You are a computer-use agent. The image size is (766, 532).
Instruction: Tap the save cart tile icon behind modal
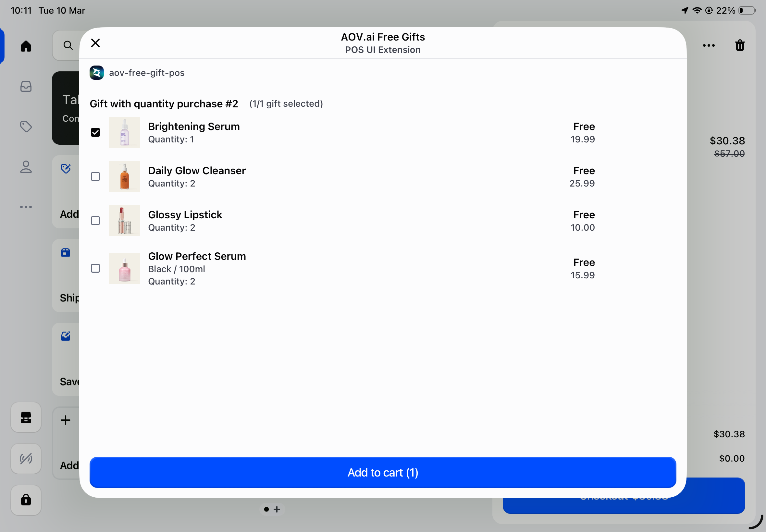(66, 336)
